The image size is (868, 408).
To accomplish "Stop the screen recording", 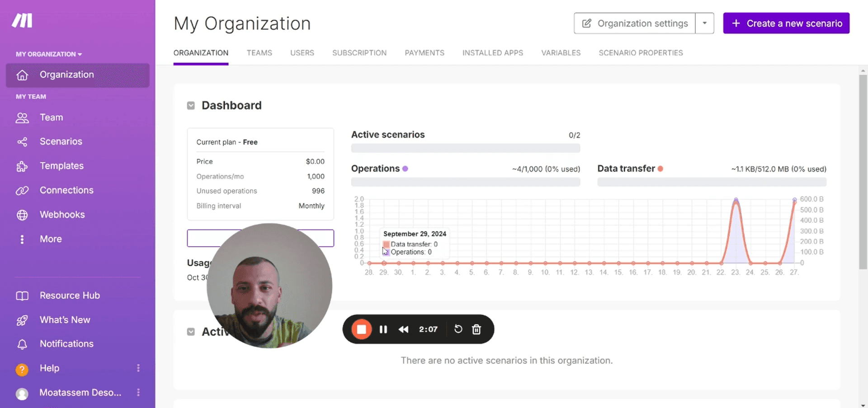I will click(361, 329).
